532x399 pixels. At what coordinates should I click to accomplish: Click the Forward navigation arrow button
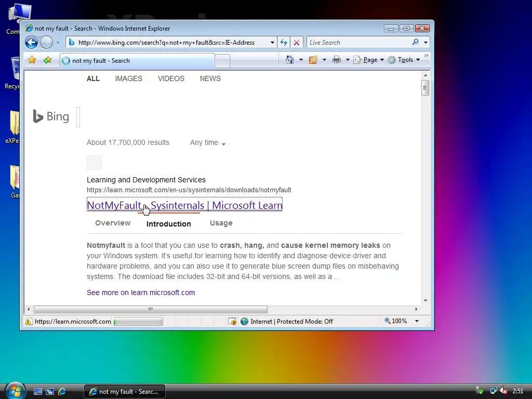(x=46, y=43)
